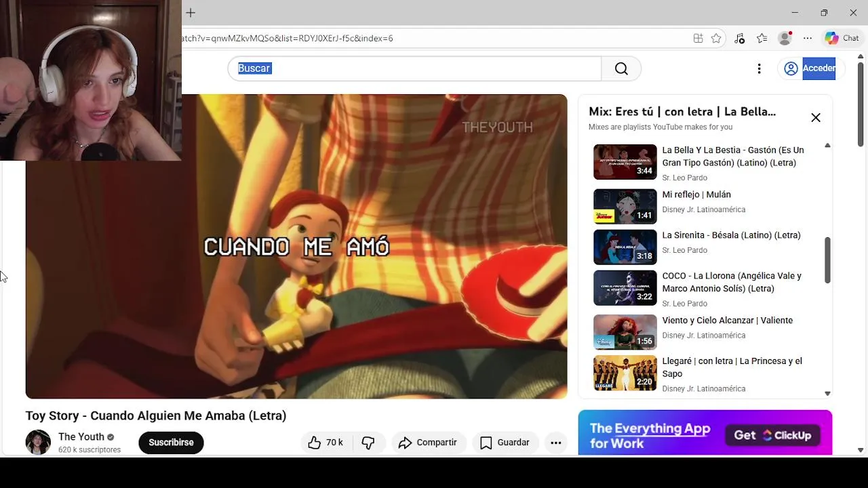Close the Mix playlist panel

coord(816,117)
